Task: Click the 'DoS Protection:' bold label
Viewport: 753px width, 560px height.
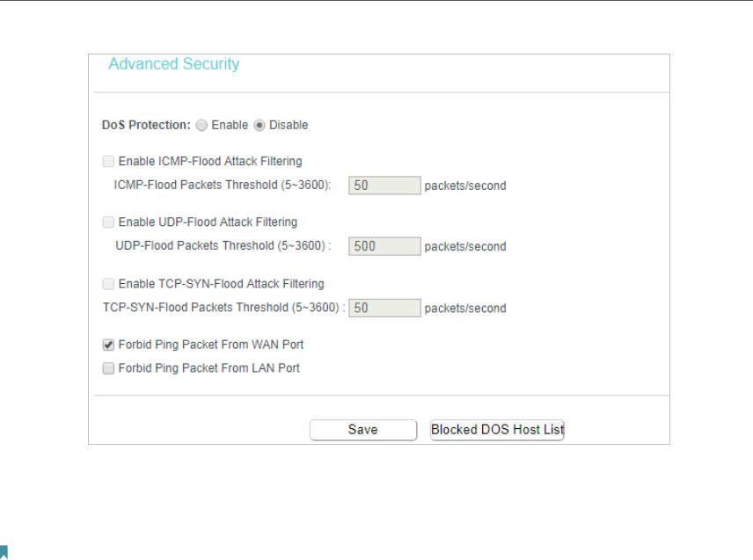Action: 147,125
